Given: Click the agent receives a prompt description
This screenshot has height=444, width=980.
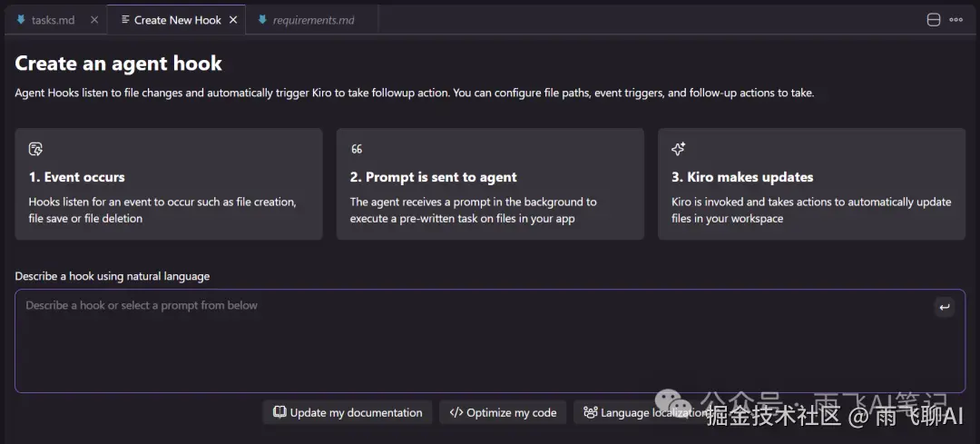Looking at the screenshot, I should coord(473,210).
